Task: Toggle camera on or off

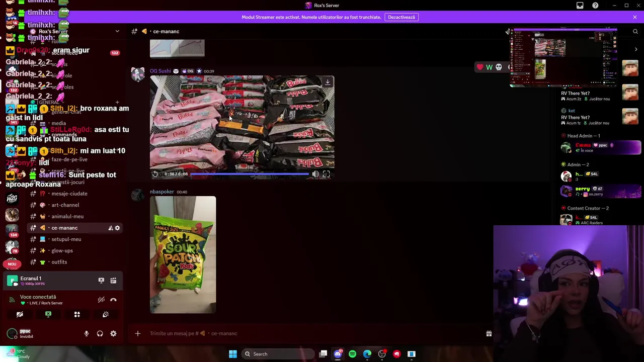Action: pyautogui.click(x=20, y=314)
